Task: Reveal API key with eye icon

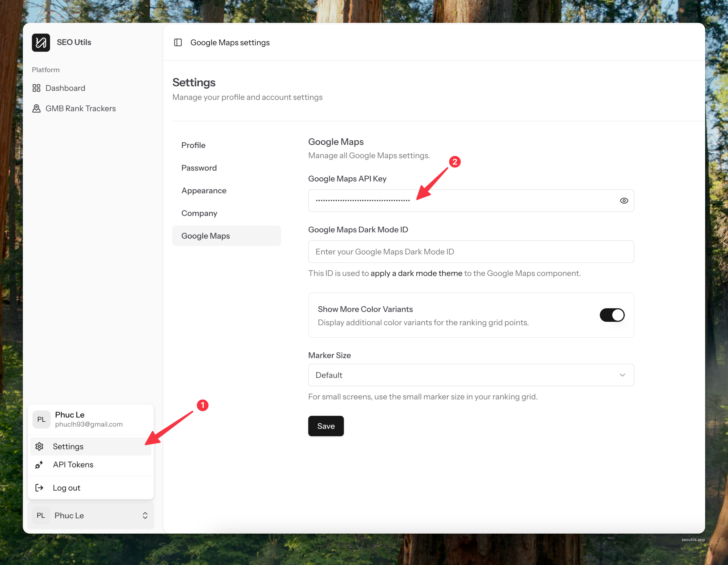Action: click(x=624, y=201)
